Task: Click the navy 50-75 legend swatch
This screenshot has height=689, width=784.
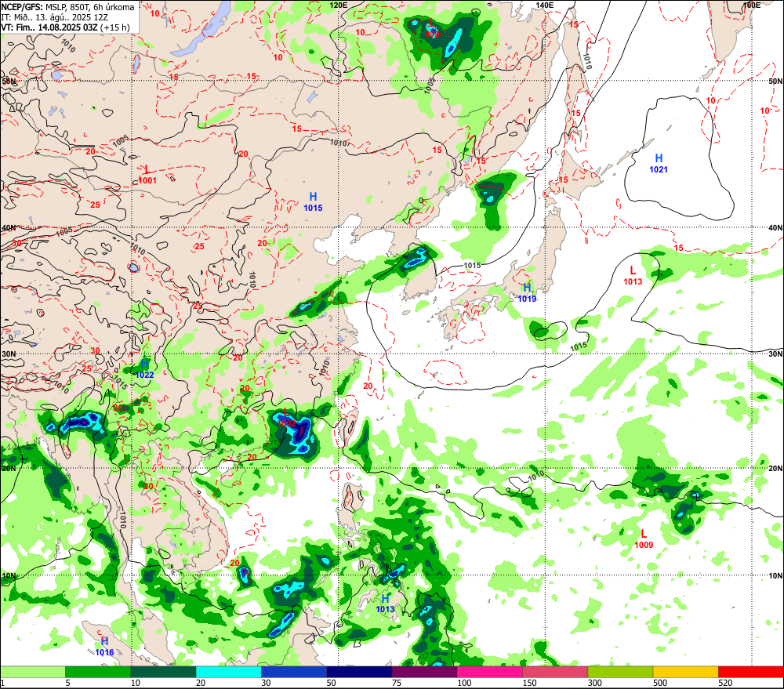Action: click(x=359, y=672)
